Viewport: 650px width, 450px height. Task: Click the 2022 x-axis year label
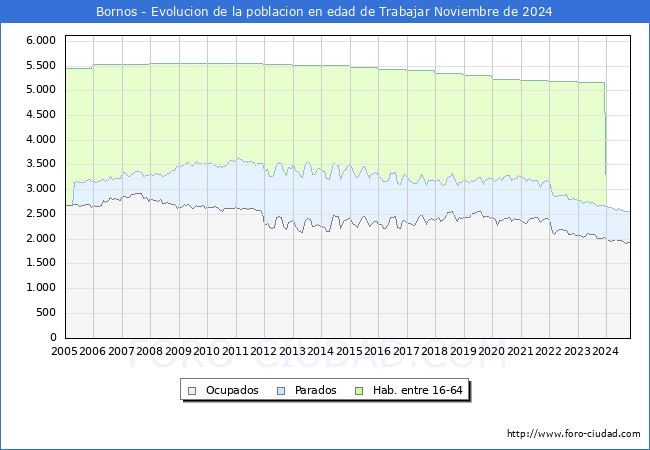(x=548, y=351)
